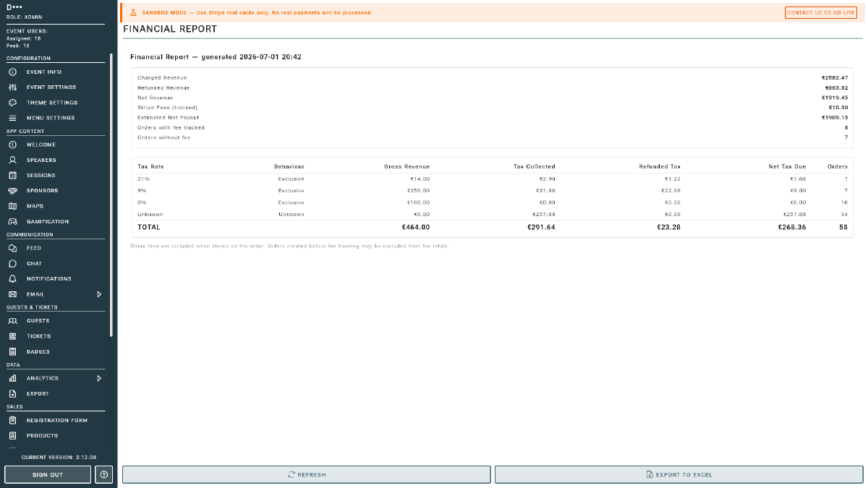Select the Menu Settings hamburger icon
Image resolution: width=868 pixels, height=488 pixels.
coord(12,118)
